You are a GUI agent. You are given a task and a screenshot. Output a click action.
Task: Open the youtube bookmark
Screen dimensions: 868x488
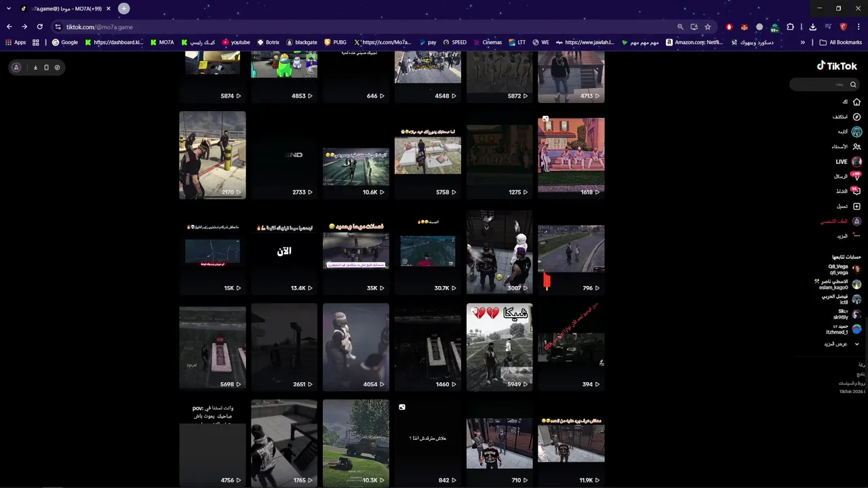pos(236,42)
